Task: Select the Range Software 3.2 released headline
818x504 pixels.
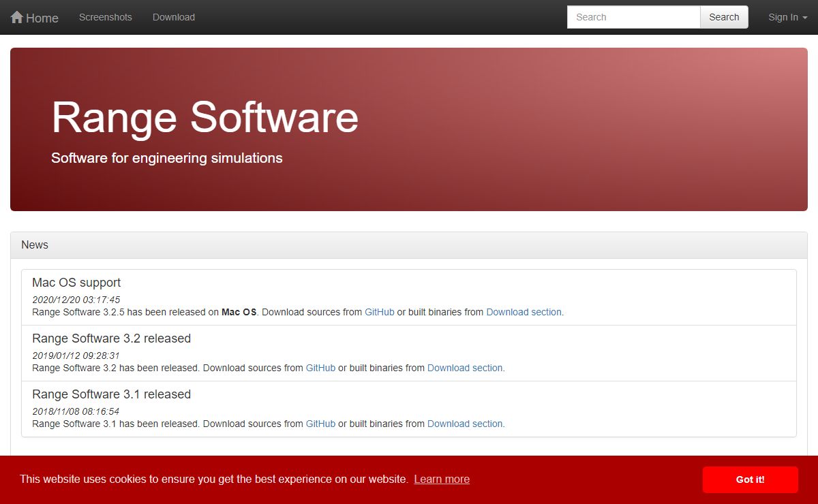Action: [x=111, y=338]
